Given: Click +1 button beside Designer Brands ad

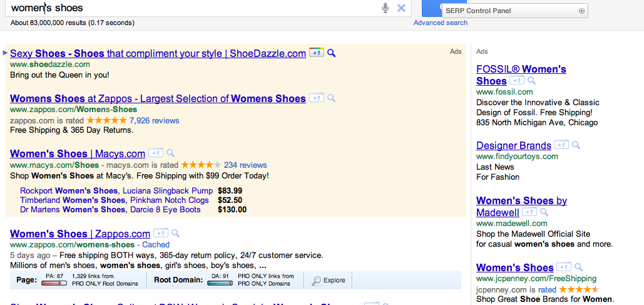Looking at the screenshot, I should 561,145.
